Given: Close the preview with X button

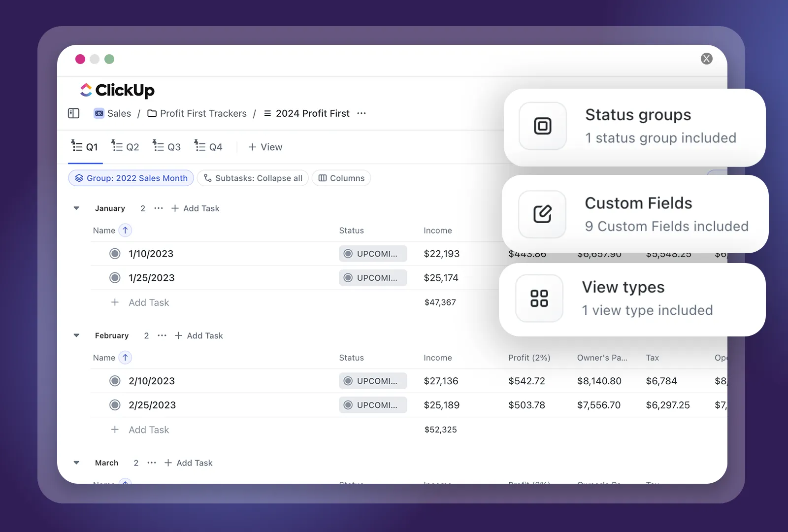Looking at the screenshot, I should 706,59.
